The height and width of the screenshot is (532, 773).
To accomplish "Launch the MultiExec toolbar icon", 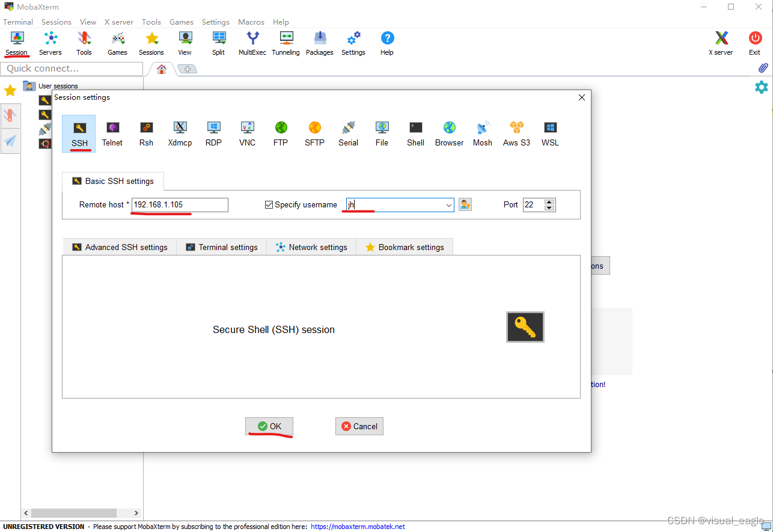I will [252, 43].
